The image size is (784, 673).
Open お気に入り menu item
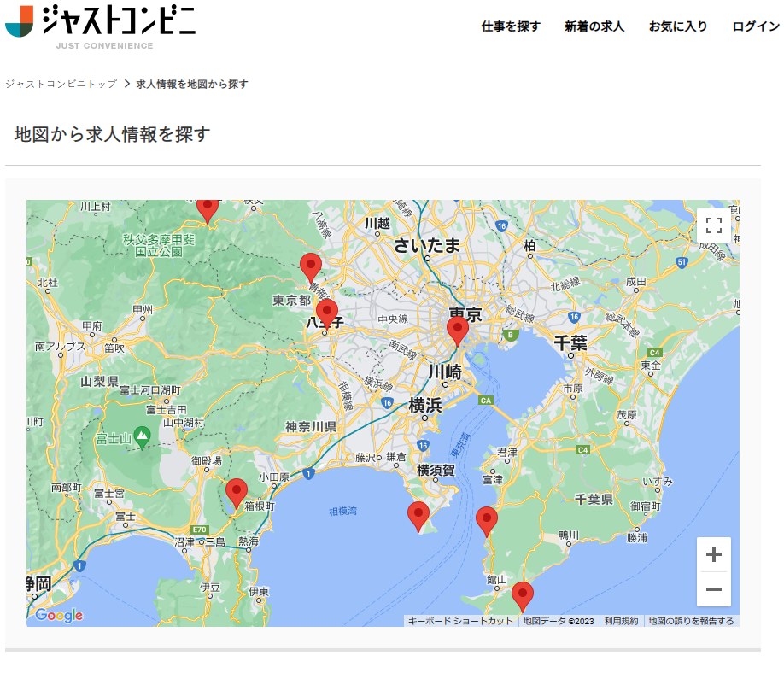[x=678, y=26]
